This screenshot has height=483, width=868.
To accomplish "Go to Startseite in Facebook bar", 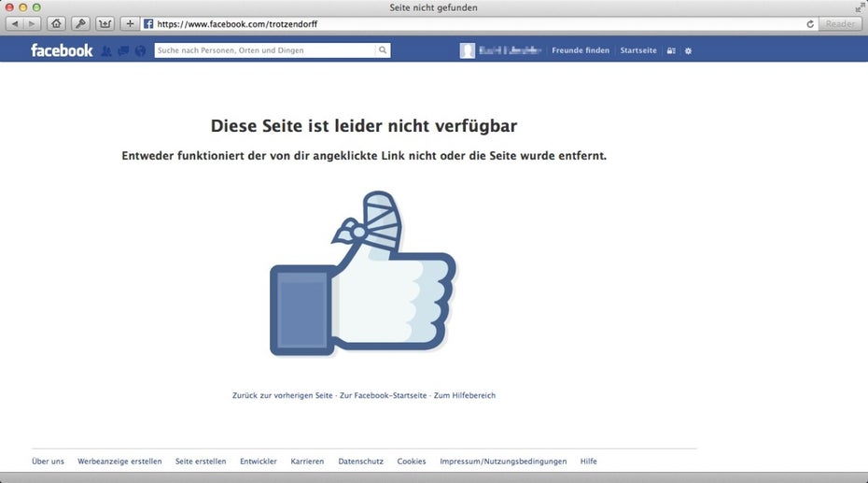I will 638,50.
